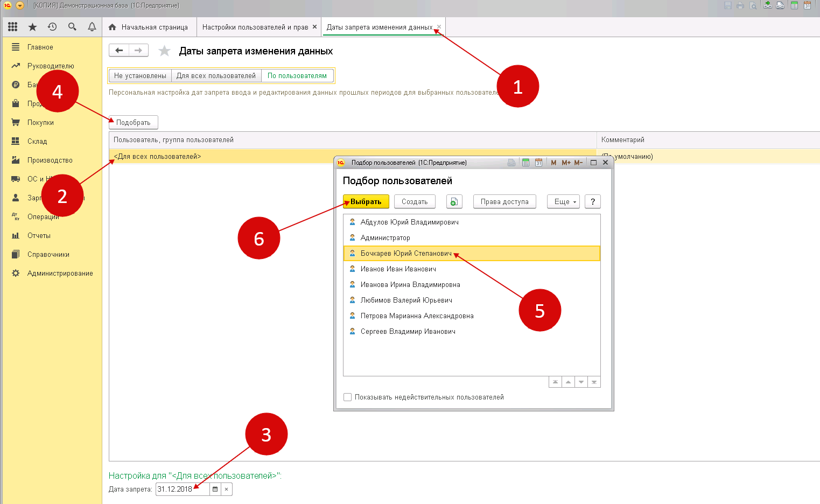
Task: Click M+ memory add button in dialog
Action: click(x=566, y=163)
